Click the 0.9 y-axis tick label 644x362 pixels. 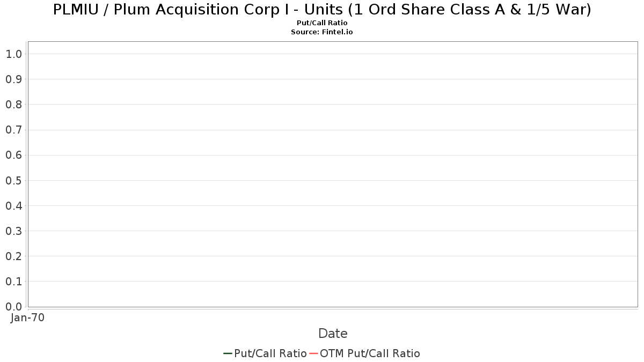14,79
